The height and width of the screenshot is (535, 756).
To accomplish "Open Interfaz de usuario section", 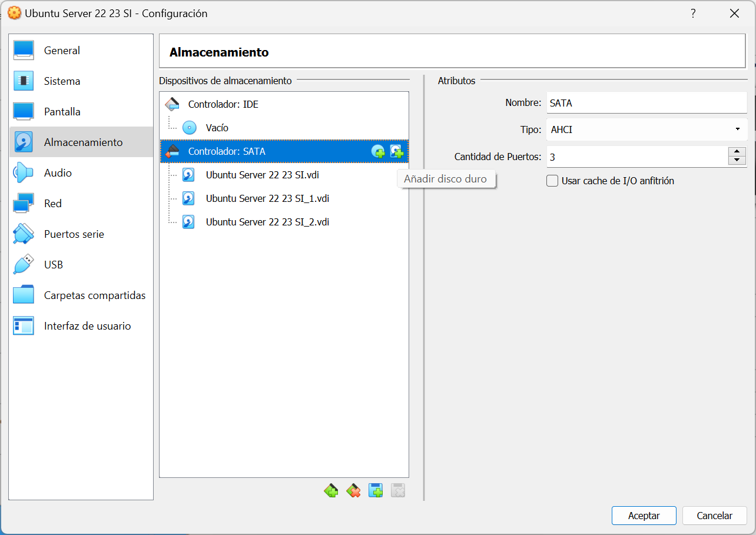I will 81,326.
